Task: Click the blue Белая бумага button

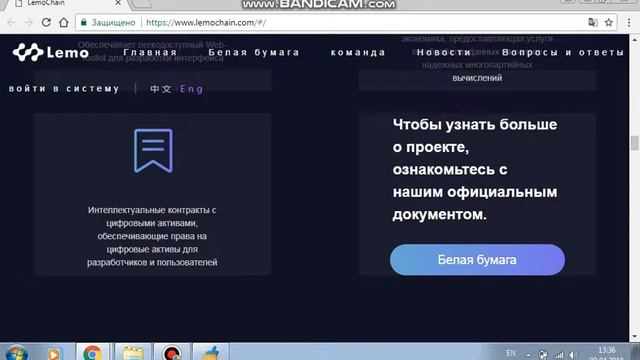Action: pyautogui.click(x=477, y=260)
